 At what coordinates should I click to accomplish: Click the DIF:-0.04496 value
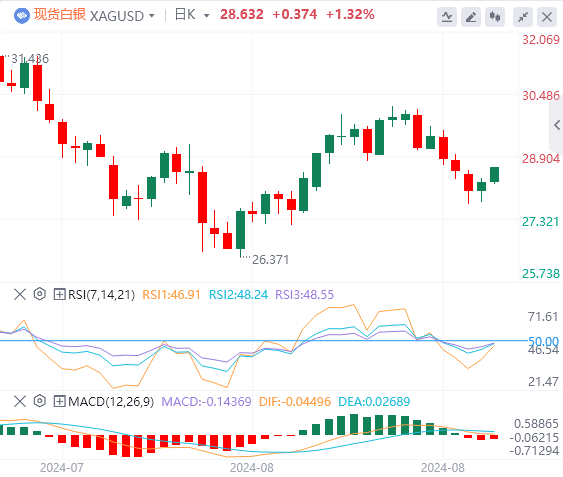click(x=295, y=401)
